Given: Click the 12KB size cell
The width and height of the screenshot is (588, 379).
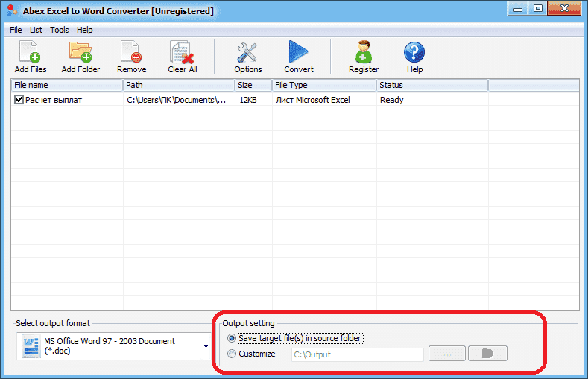Looking at the screenshot, I should 248,100.
